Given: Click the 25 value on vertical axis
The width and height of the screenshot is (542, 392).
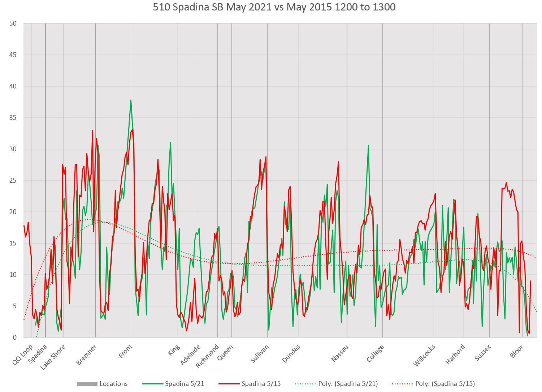Looking at the screenshot, I should click(13, 180).
